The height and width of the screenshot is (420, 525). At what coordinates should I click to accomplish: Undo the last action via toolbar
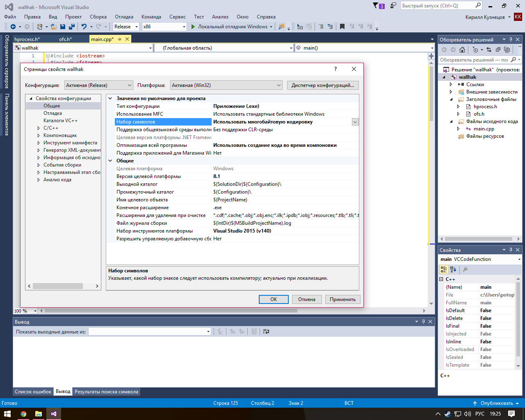pyautogui.click(x=84, y=27)
